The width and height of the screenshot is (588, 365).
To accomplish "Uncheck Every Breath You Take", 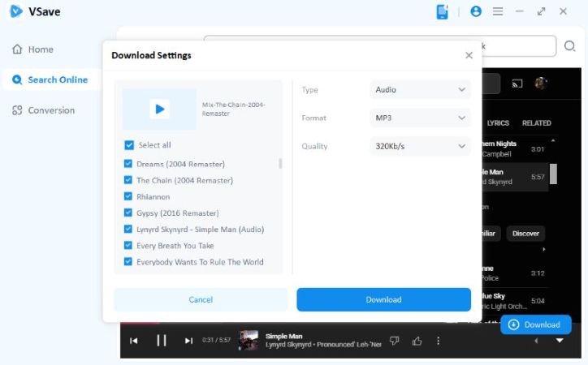I will tap(128, 245).
